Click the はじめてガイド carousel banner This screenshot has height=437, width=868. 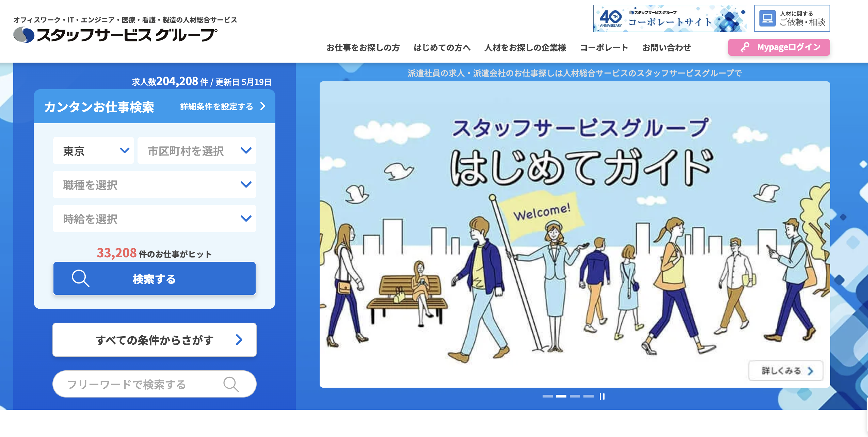(x=575, y=234)
